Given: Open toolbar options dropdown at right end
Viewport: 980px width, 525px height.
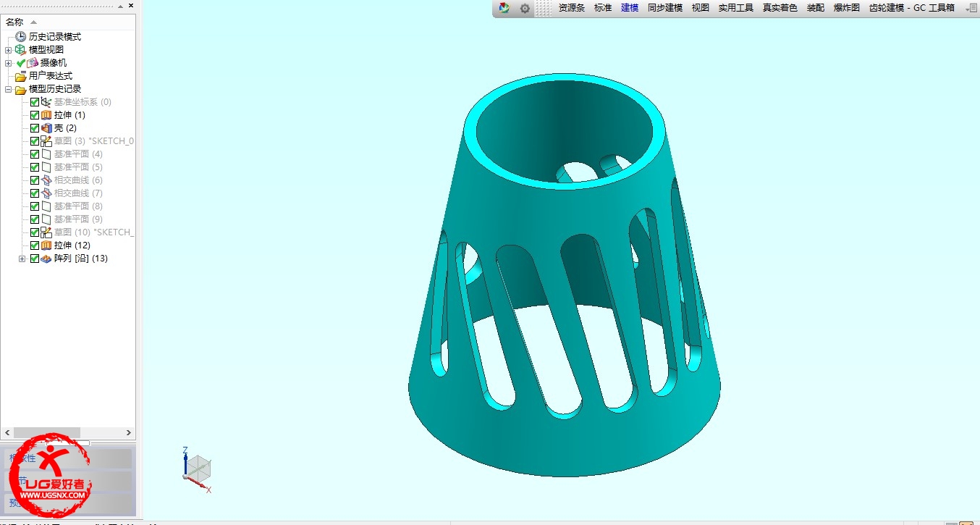Looking at the screenshot, I should pos(970,8).
